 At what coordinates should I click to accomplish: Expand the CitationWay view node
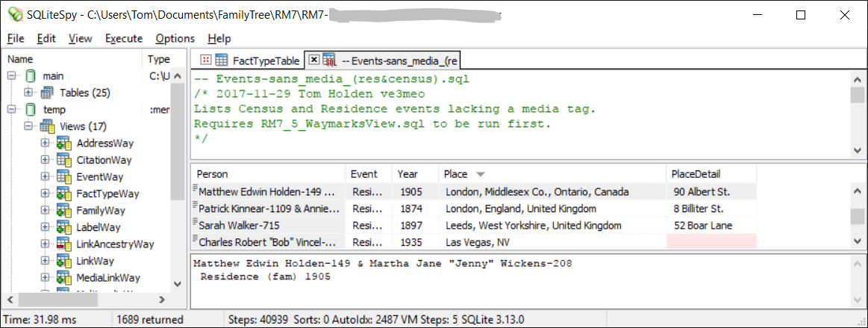[x=46, y=160]
